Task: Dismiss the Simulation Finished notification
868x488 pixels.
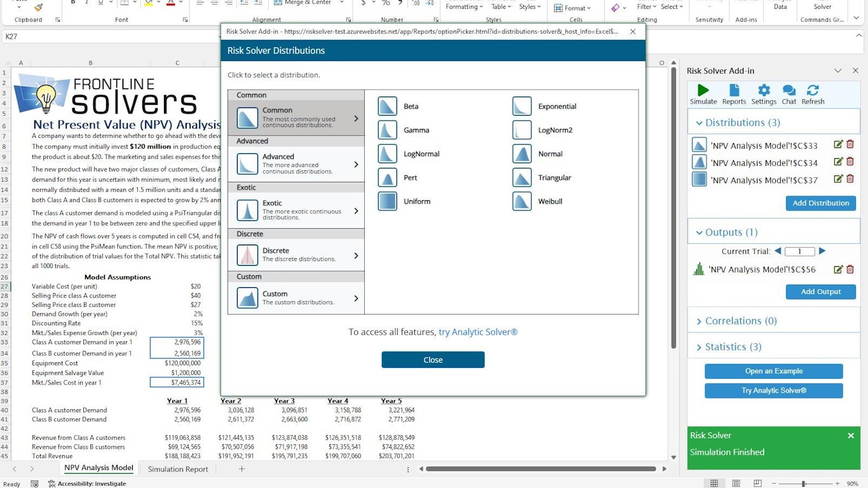Action: [851, 435]
